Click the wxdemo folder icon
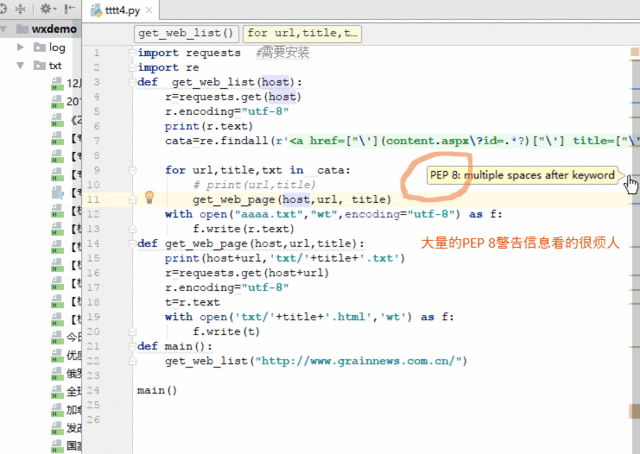 click(22, 29)
